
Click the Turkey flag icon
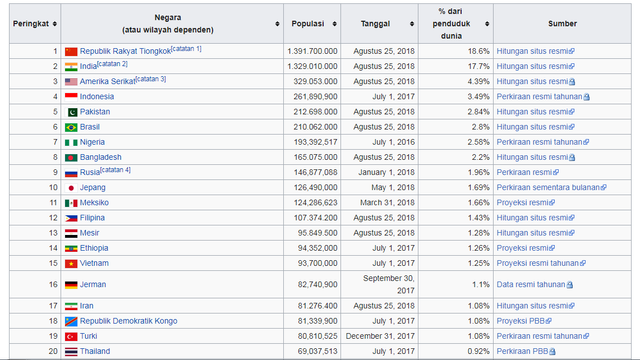coord(71,336)
